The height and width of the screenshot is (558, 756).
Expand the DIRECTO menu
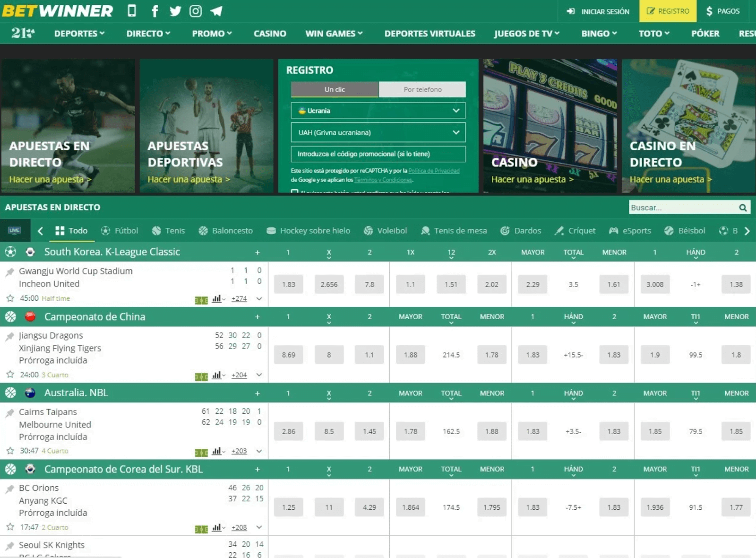click(x=148, y=34)
